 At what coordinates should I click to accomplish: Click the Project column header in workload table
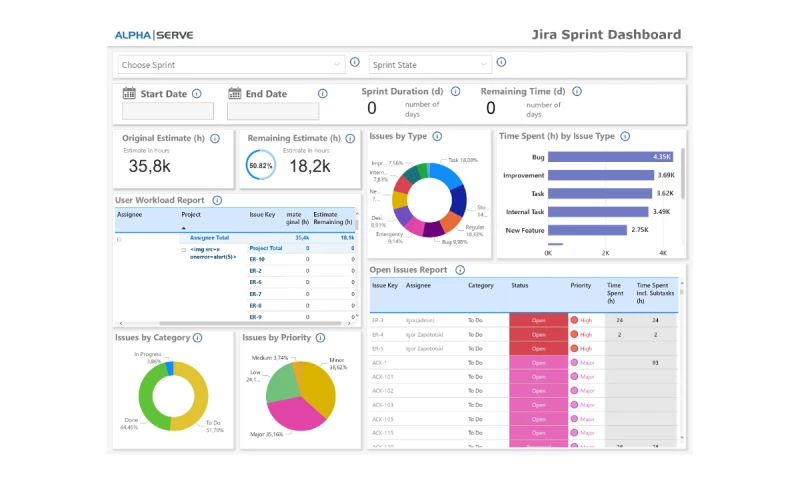click(x=191, y=215)
